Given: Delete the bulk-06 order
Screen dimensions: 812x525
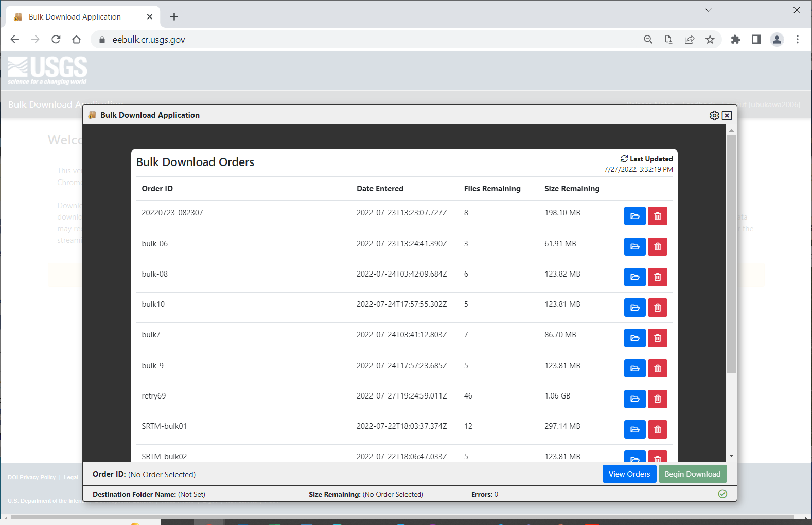Looking at the screenshot, I should click(x=657, y=246).
